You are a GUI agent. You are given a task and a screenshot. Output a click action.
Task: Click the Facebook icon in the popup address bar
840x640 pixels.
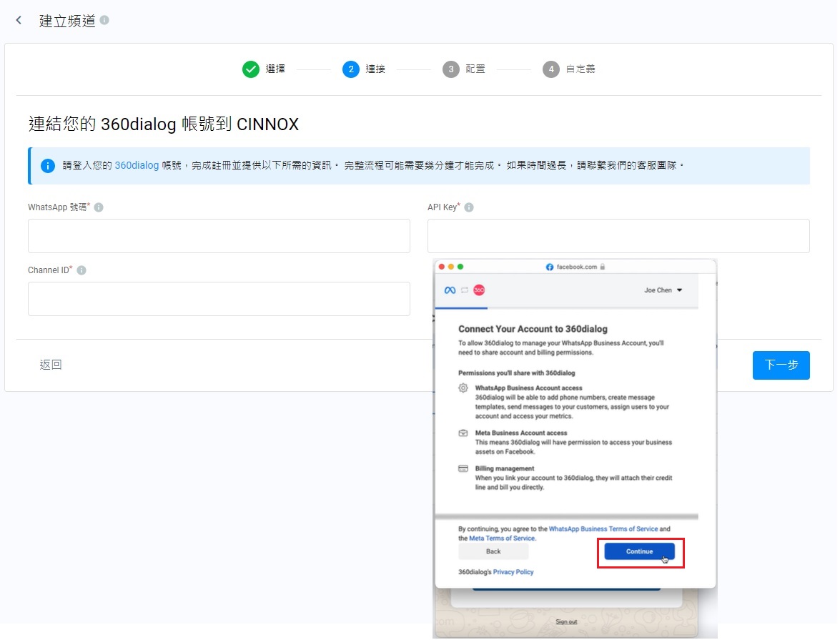(x=550, y=267)
